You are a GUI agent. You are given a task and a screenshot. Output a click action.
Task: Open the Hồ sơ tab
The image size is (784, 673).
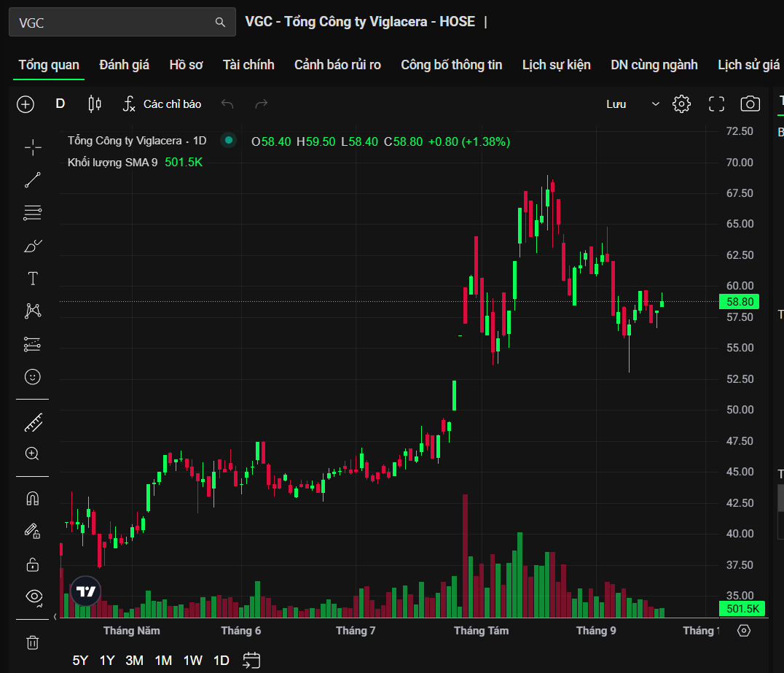tap(186, 65)
